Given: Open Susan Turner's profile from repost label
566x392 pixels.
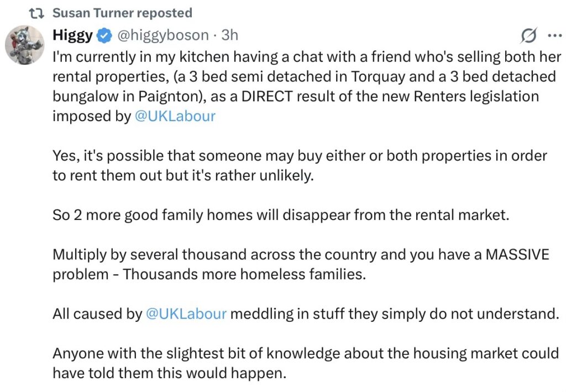Looking at the screenshot, I should click(x=122, y=13).
